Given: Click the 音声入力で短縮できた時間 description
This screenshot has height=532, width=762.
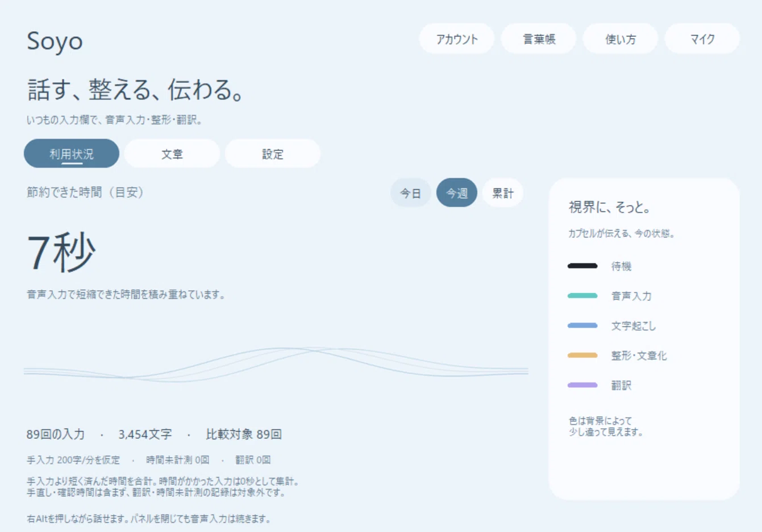Looking at the screenshot, I should (126, 295).
